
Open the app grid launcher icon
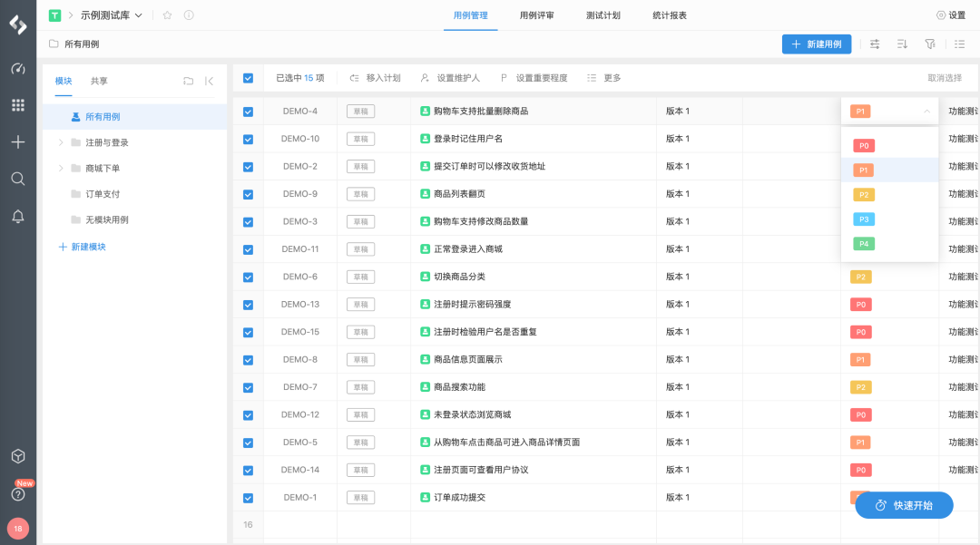(17, 105)
